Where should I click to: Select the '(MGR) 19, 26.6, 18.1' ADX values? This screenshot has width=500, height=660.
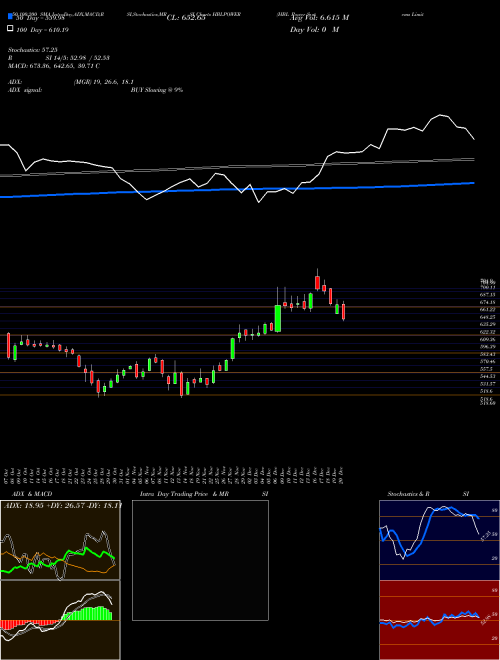click(x=104, y=82)
